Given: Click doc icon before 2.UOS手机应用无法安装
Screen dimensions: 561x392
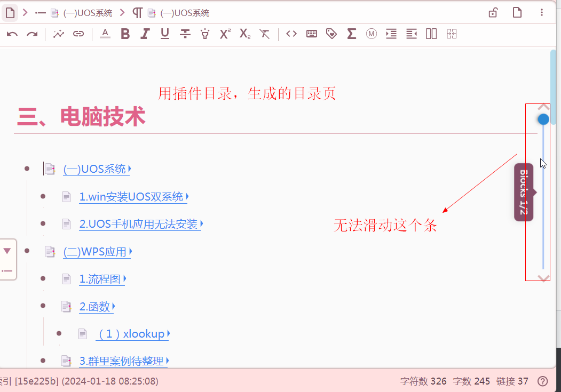Looking at the screenshot, I should click(x=67, y=224).
